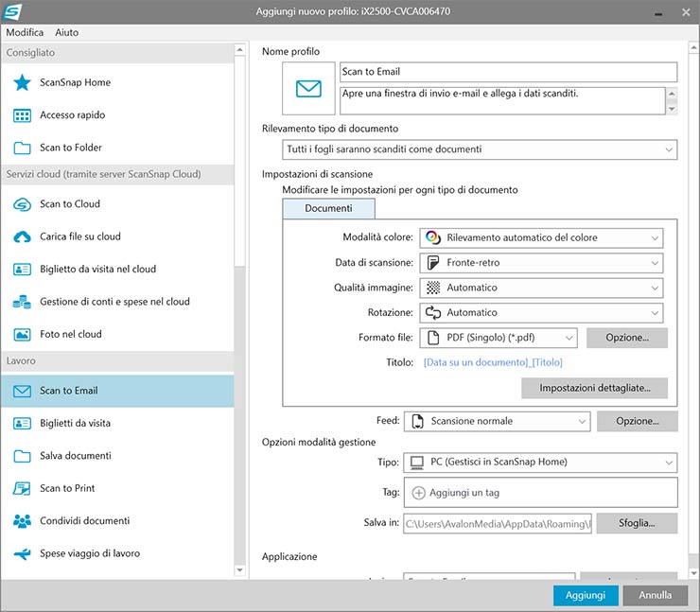This screenshot has width=700, height=612.
Task: Click the Salva in path field
Action: 498,524
